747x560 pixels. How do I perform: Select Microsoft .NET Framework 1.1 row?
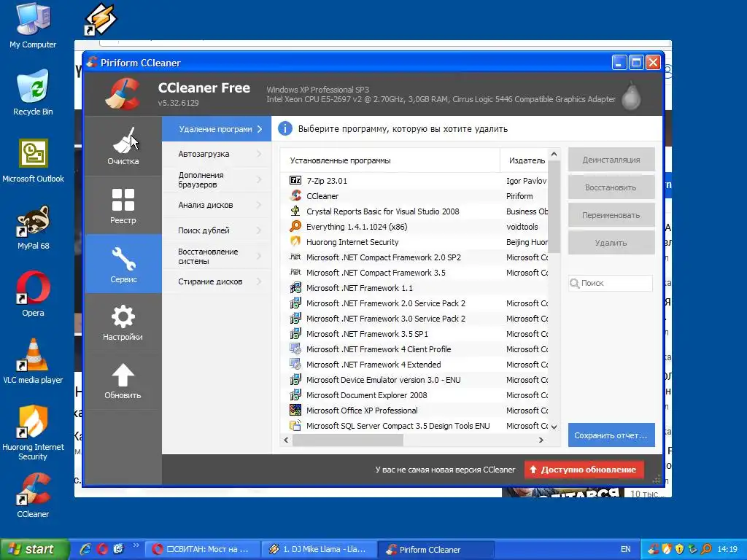click(x=414, y=287)
